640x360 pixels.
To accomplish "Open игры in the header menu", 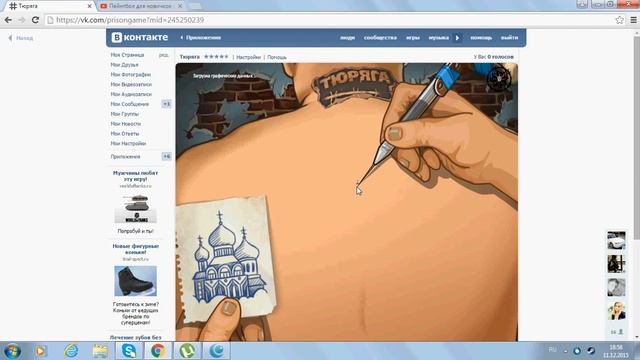I will (413, 38).
